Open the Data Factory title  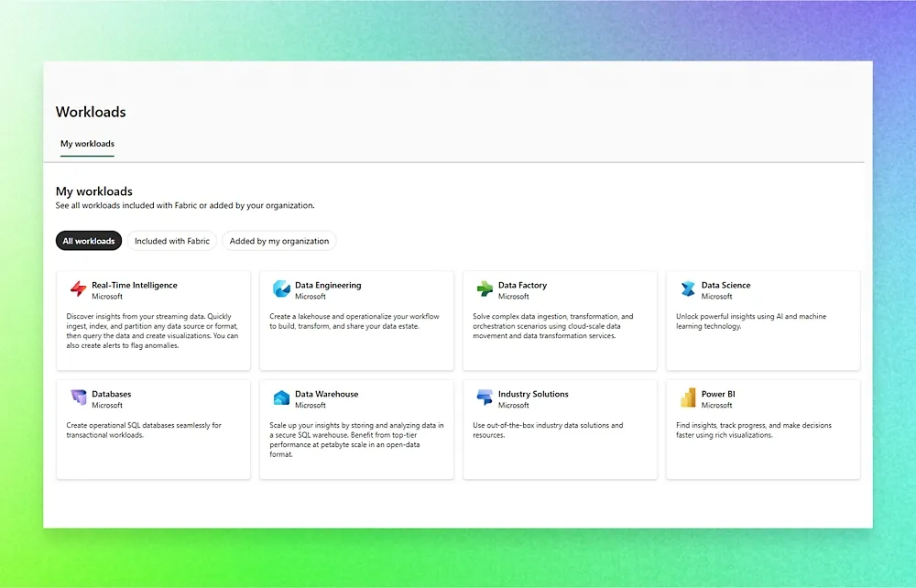pos(522,285)
